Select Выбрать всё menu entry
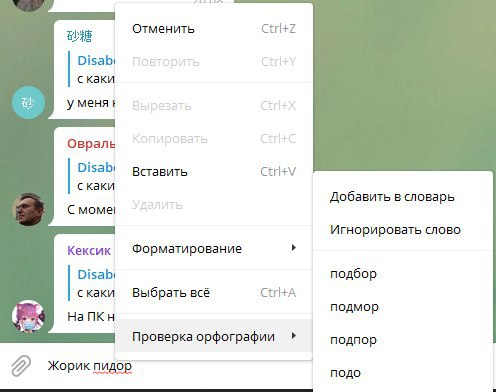The image size is (496, 392). (x=214, y=293)
